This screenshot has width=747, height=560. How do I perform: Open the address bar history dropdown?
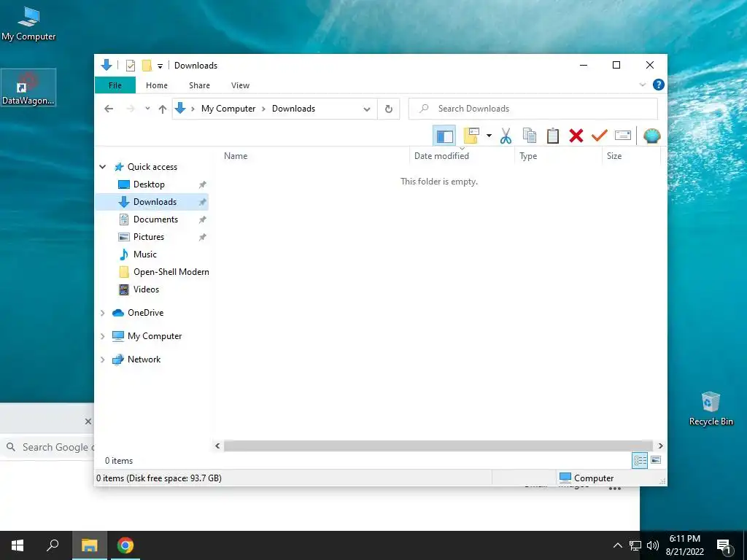[x=367, y=109]
